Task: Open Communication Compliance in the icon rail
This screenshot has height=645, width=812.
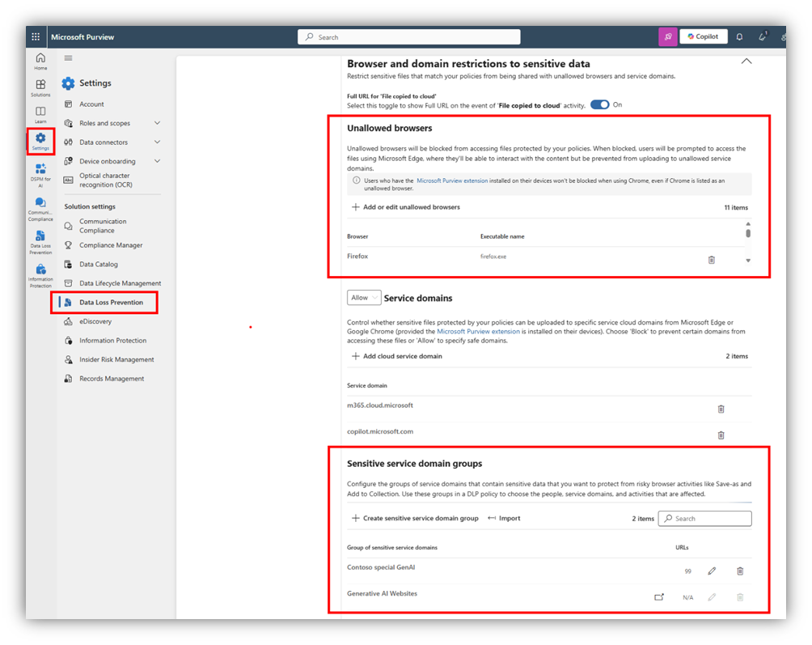Action: pos(40,209)
